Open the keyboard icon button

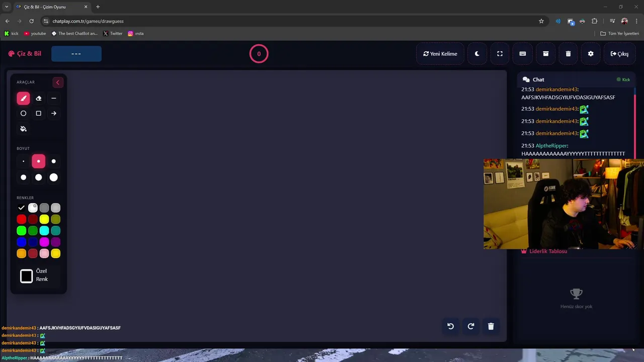(x=523, y=54)
